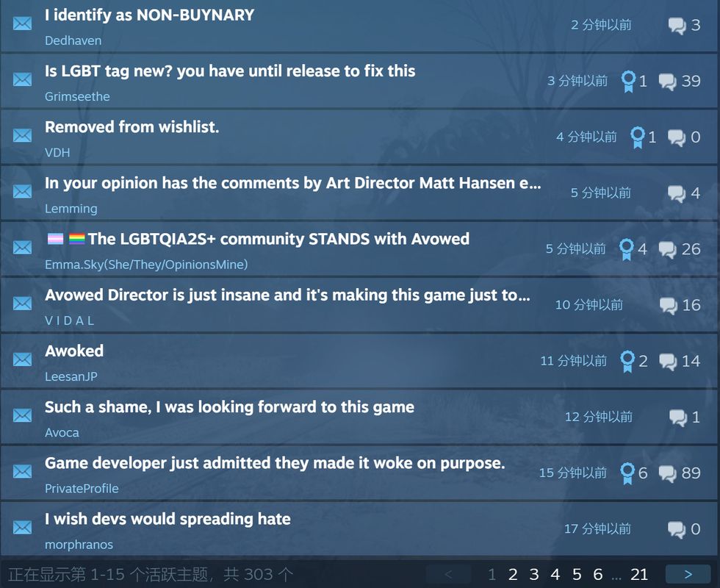Click reply bubble icon showing 39 comments

tap(667, 82)
